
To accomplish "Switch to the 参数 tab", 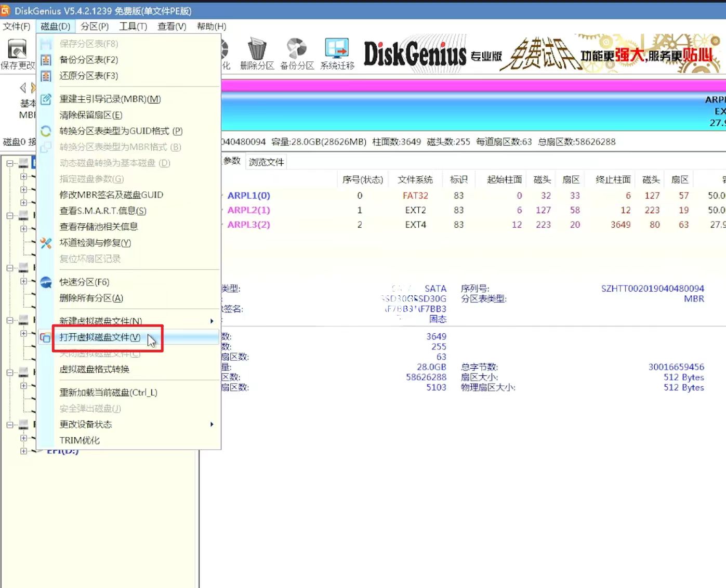I will tap(232, 161).
